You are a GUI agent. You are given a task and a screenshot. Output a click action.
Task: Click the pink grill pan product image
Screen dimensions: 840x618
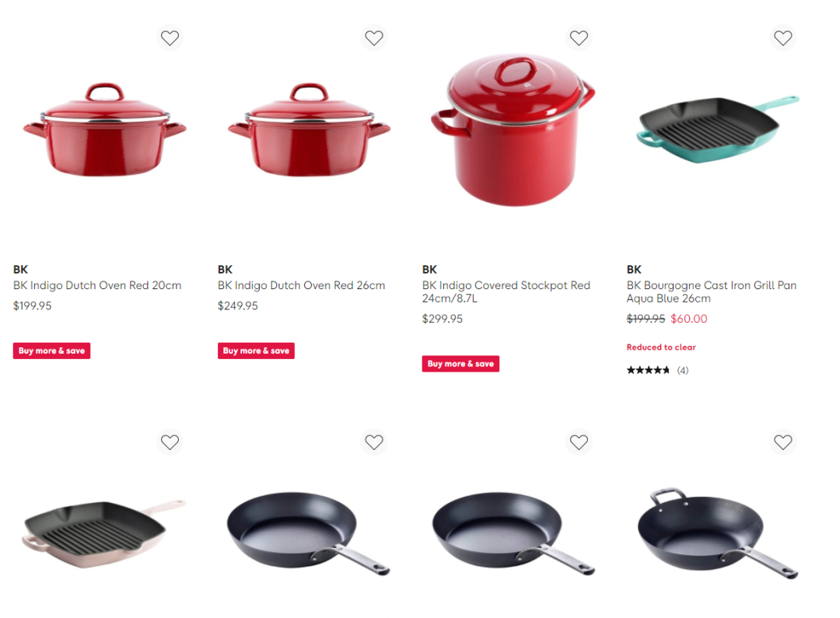104,533
